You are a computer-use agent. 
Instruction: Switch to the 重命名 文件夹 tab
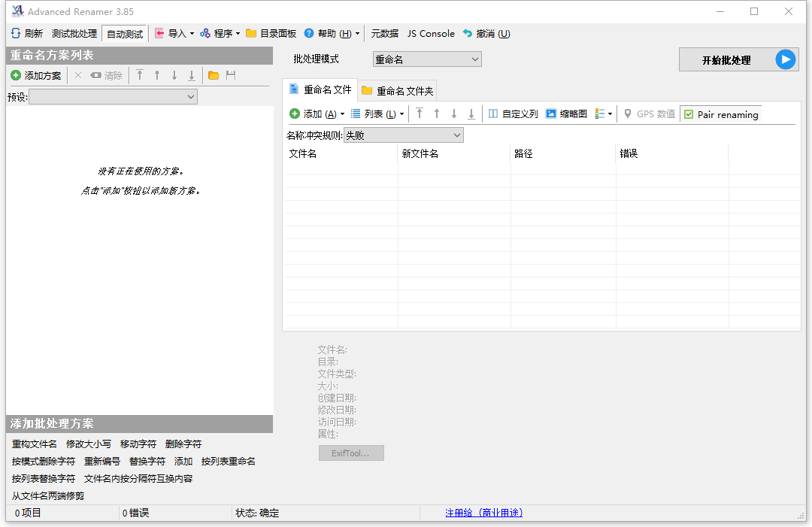(397, 91)
